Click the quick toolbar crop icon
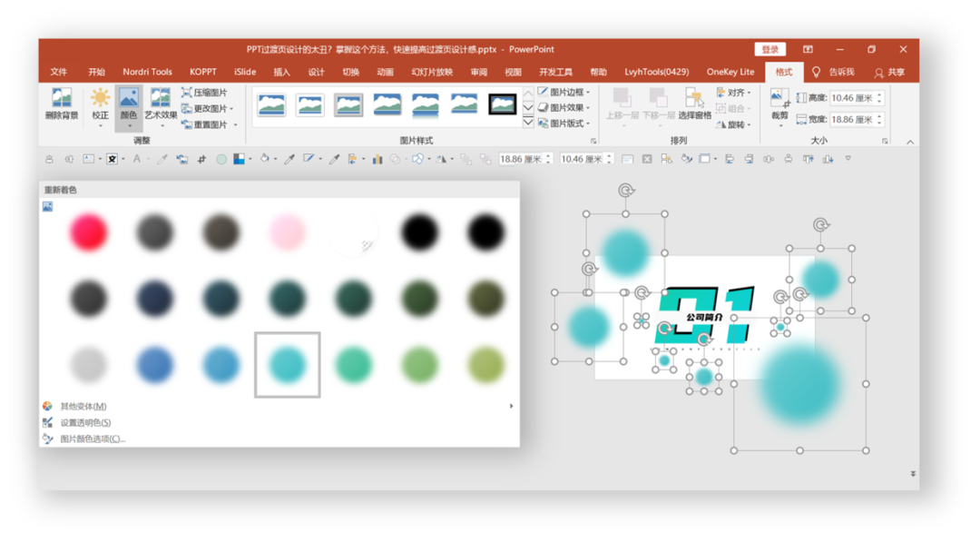This screenshot has height=542, width=980. pos(201,160)
